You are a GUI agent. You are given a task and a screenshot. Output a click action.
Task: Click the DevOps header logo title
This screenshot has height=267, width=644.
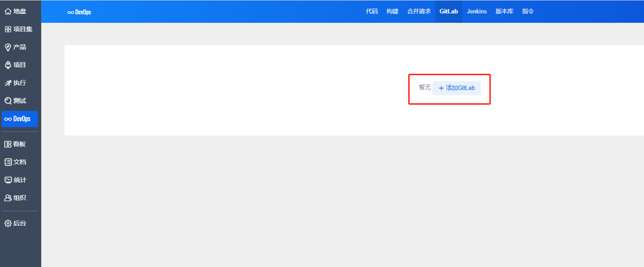[79, 12]
